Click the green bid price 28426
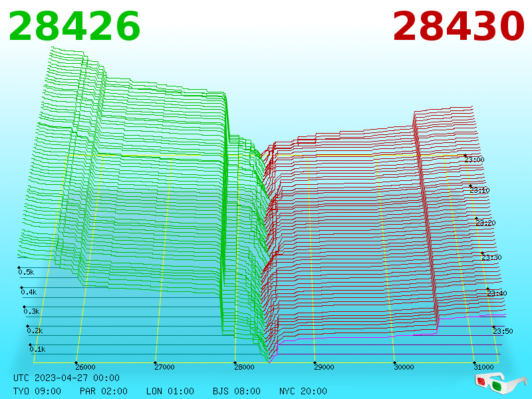Screen dimensions: 532x399 74,26
